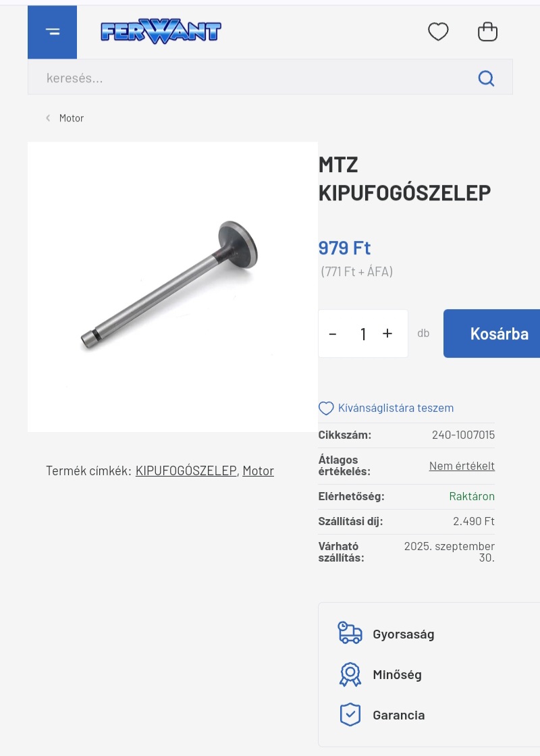540x756 pixels.
Task: Increase quantity with the plus button
Action: pyautogui.click(x=387, y=333)
